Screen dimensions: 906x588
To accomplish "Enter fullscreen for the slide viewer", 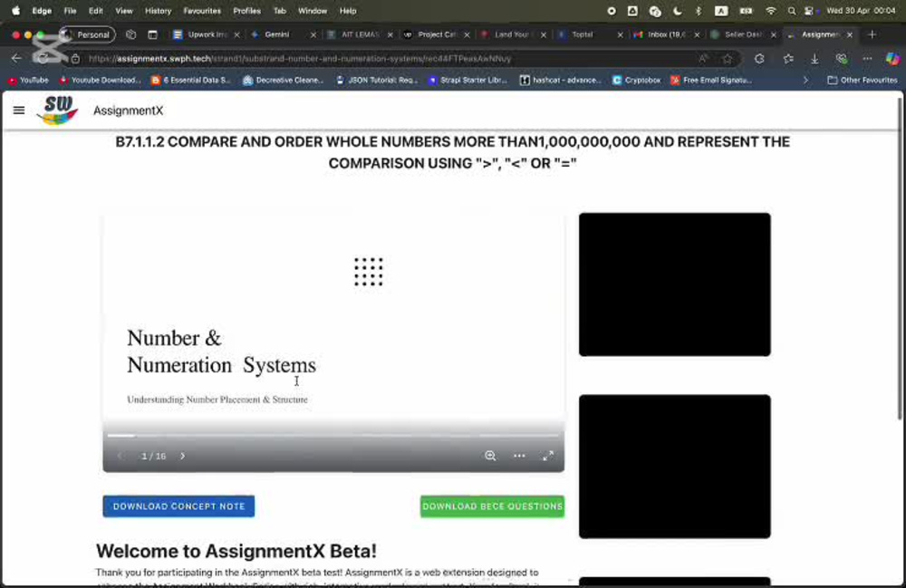I will coord(548,456).
